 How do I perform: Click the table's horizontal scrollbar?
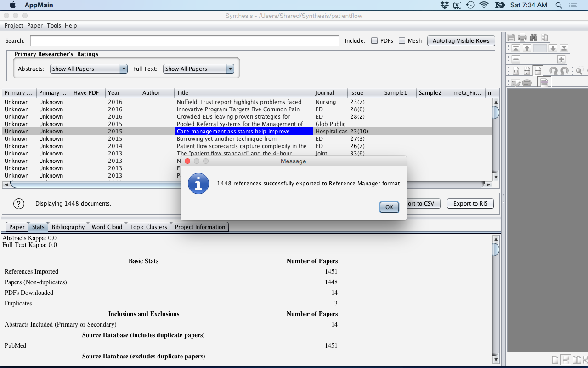(x=248, y=184)
